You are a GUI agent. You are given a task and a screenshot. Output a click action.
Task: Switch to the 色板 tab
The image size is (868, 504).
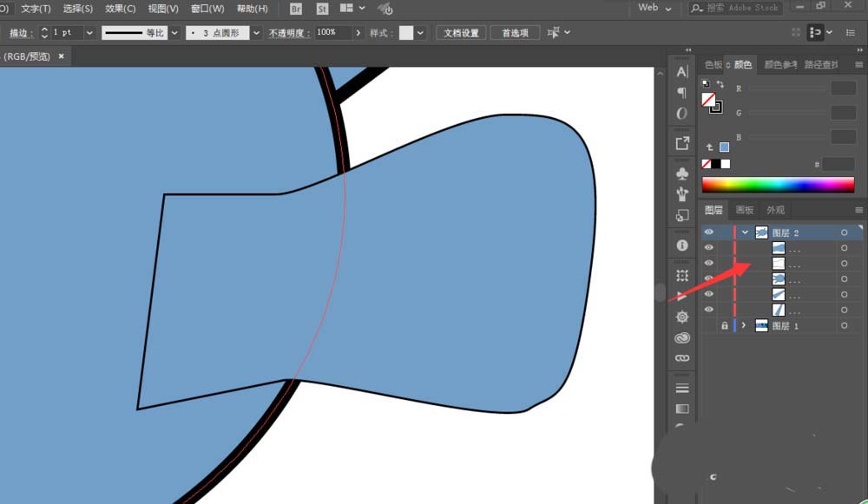[x=713, y=65]
